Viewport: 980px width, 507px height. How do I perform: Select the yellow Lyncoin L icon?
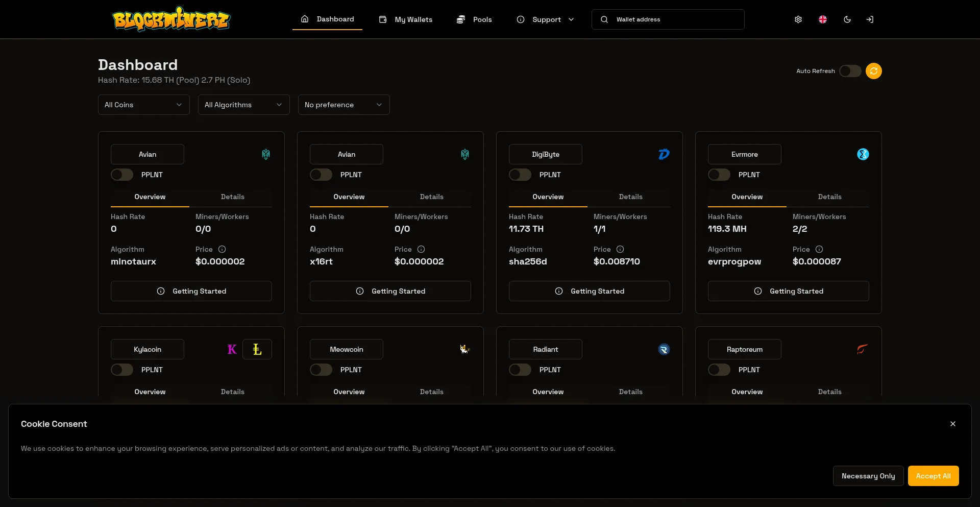[x=257, y=349]
